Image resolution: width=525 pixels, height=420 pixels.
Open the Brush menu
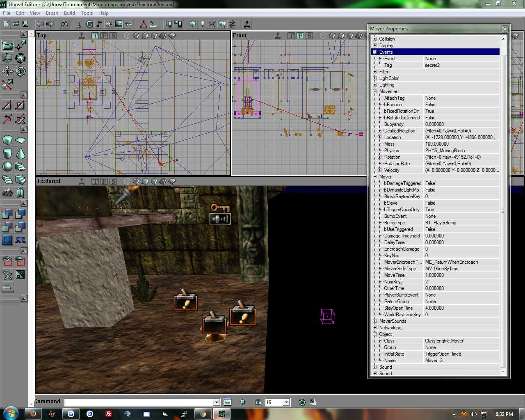(52, 13)
